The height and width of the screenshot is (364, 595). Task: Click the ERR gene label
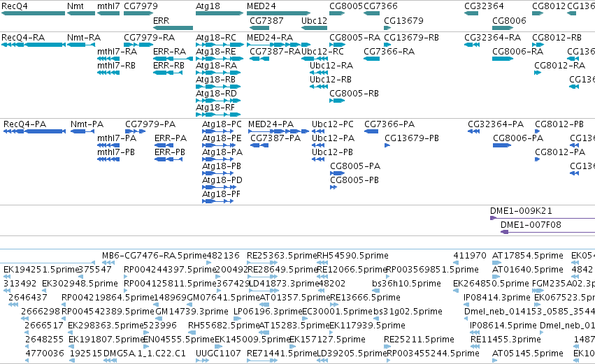point(162,21)
